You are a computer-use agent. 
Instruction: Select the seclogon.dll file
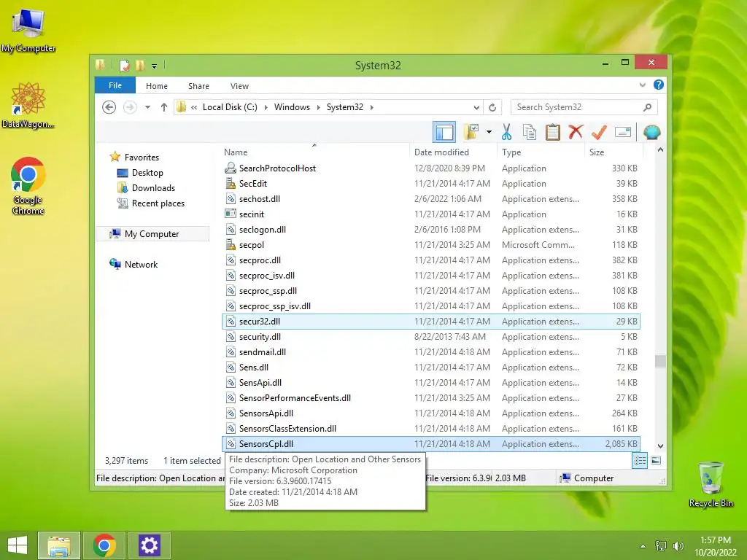430,230
